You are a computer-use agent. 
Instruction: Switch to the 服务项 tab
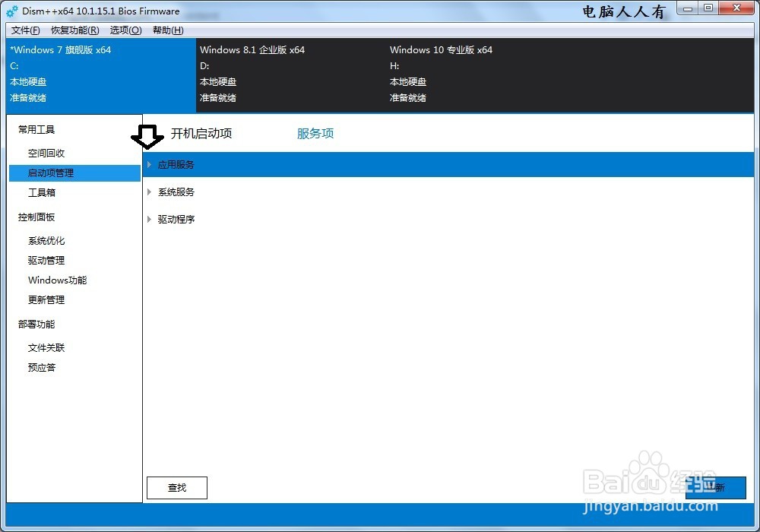point(315,133)
